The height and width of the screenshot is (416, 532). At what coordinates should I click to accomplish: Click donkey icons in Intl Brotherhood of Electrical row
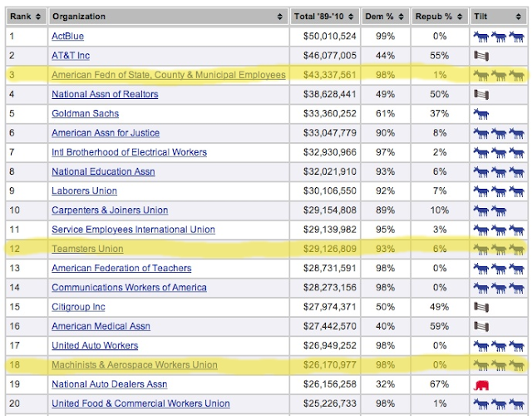(499, 152)
